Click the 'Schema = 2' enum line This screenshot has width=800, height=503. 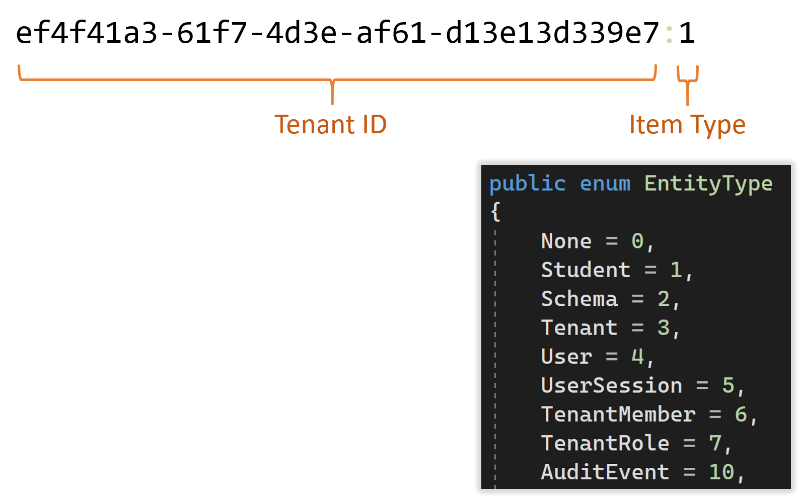(611, 299)
